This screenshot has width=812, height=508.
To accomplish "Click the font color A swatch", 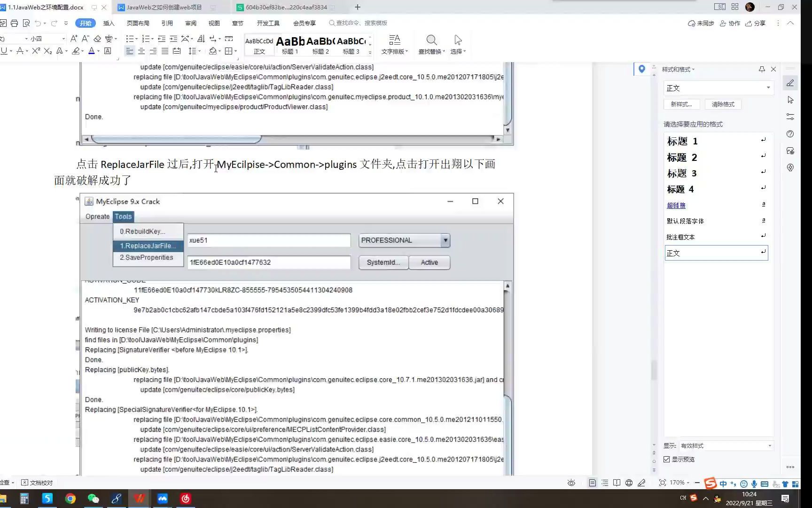I will pos(92,51).
